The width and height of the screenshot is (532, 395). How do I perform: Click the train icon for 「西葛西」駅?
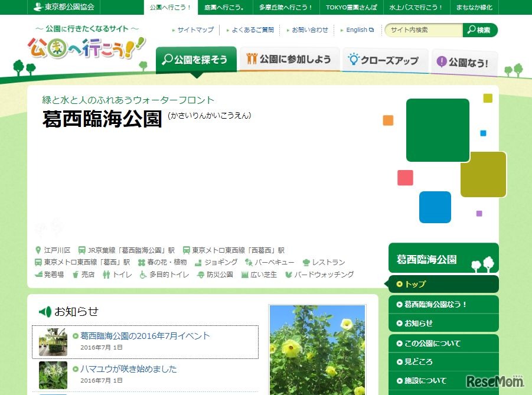(x=186, y=250)
